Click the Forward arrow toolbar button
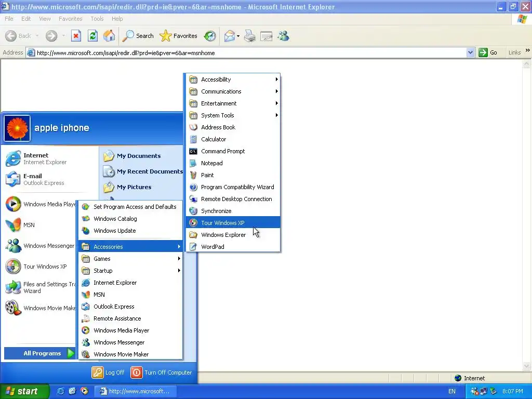The height and width of the screenshot is (399, 532). click(x=51, y=36)
